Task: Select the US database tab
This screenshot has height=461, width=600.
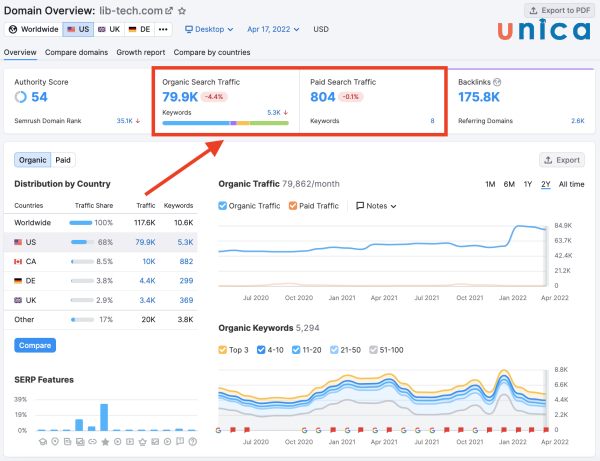Action: click(78, 29)
